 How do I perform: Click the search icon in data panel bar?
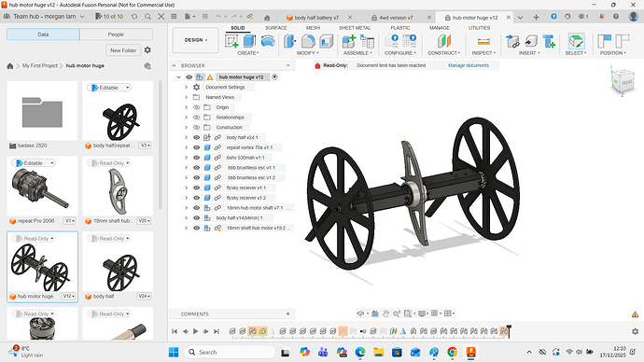coord(147,17)
